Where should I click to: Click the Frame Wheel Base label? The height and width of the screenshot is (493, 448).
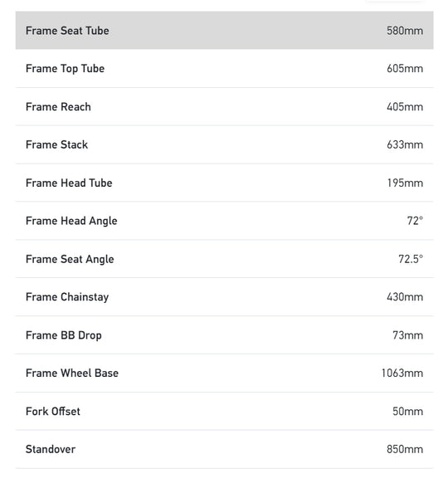coord(72,373)
